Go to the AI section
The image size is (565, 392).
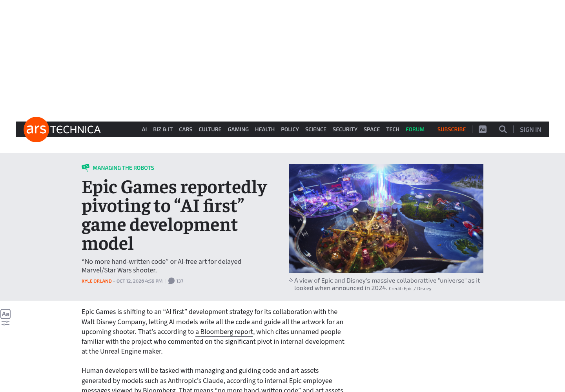(144, 129)
